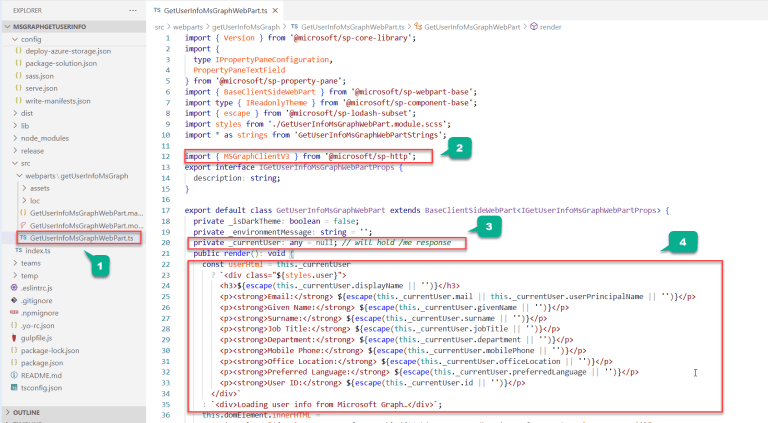Screen dimensions: 768x423
Task: Click BaseClientSideWebPart in line 6 import
Action: [x=269, y=92]
